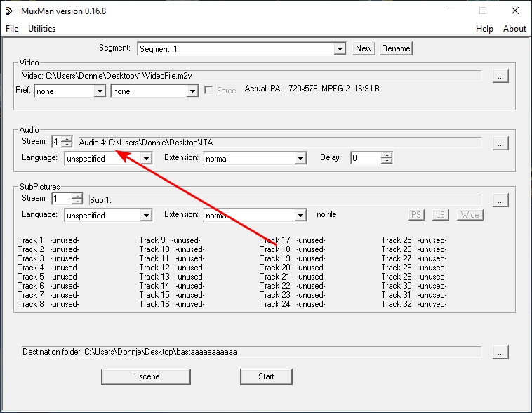Click the 1 scene button
Image resolution: width=532 pixels, height=413 pixels.
pos(146,376)
